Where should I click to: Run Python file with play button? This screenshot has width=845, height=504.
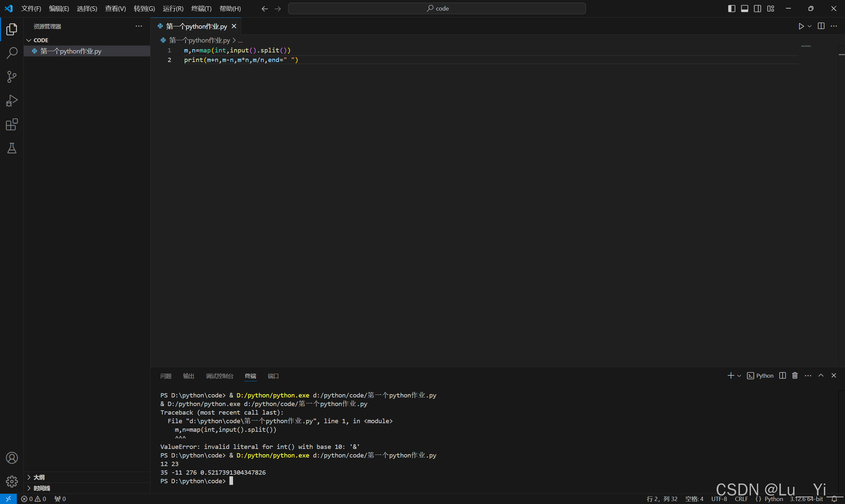click(801, 26)
